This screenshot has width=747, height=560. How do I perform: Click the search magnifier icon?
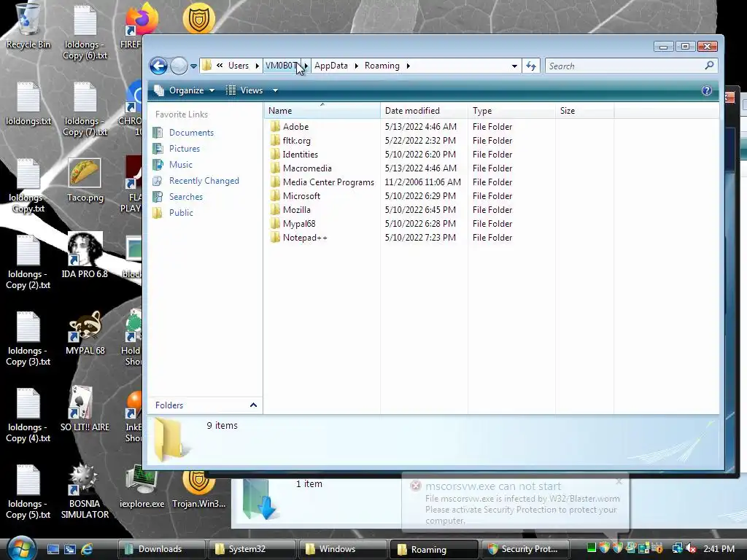tap(709, 65)
